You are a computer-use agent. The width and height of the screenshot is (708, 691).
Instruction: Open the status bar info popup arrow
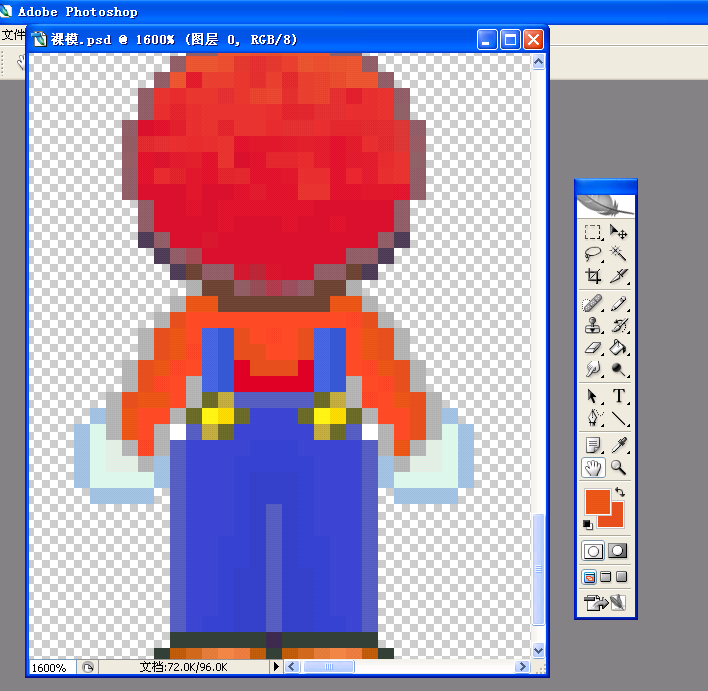point(276,667)
